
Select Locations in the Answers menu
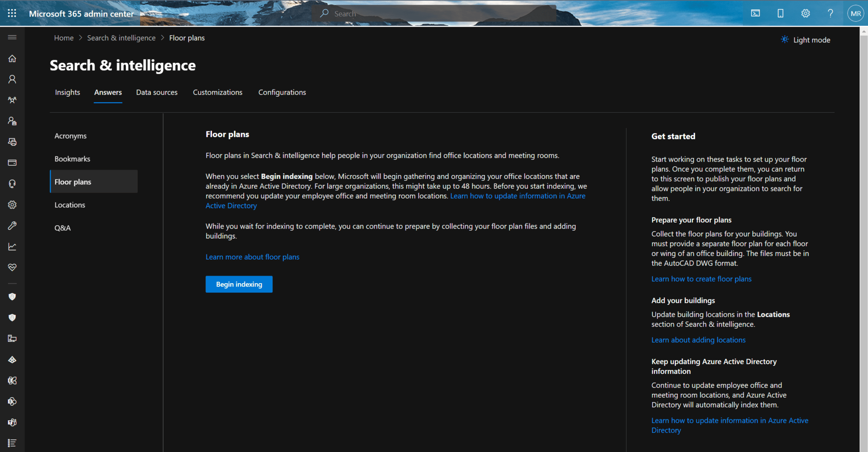click(70, 205)
